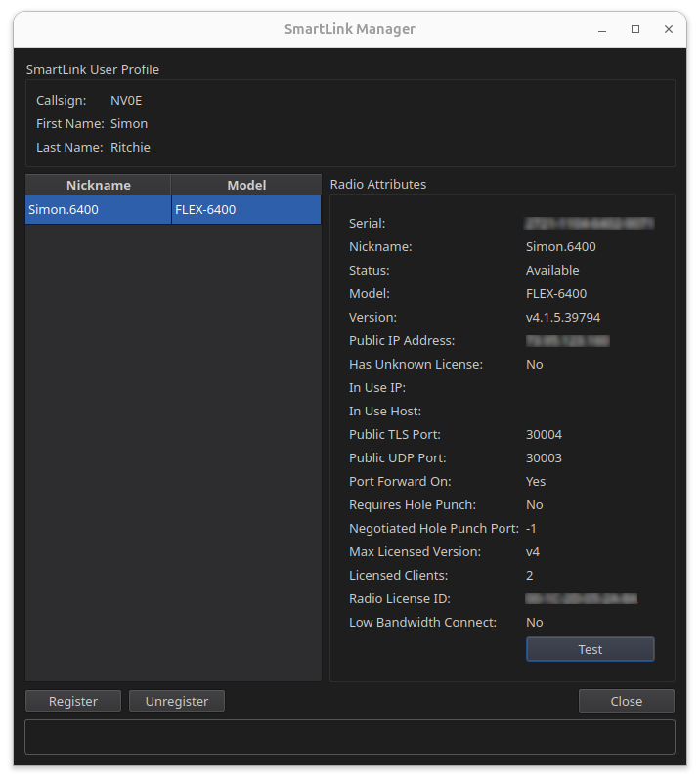This screenshot has width=700, height=782.
Task: Click the Has Unknown License value No
Action: tap(535, 364)
